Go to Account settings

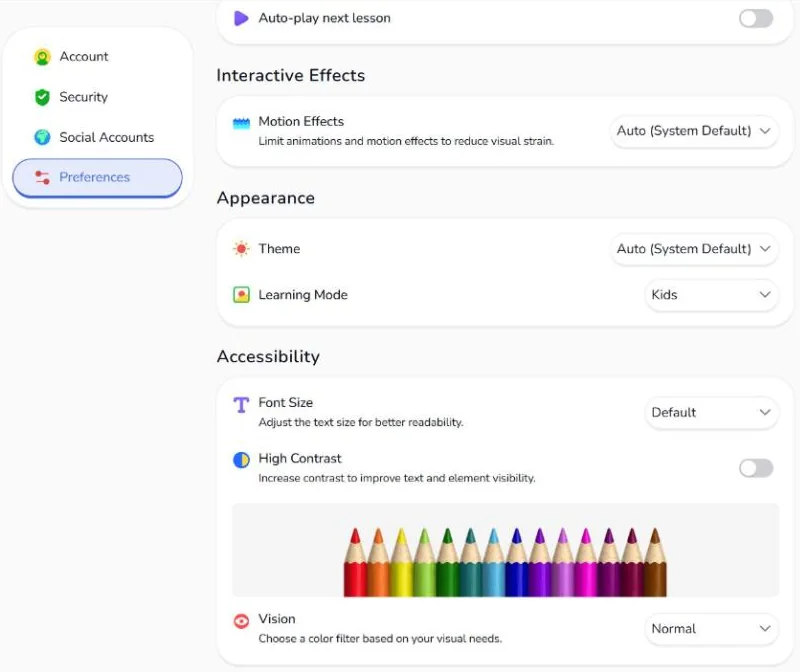[x=97, y=57]
